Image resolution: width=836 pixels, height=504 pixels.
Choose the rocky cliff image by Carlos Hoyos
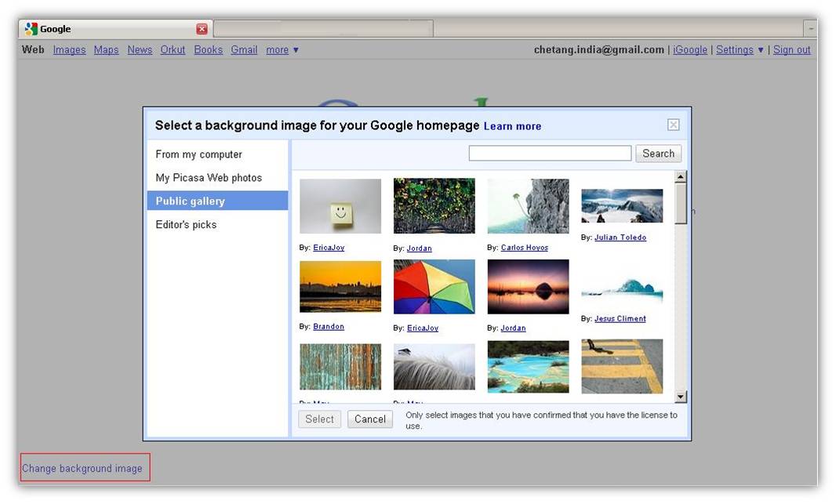coord(528,206)
